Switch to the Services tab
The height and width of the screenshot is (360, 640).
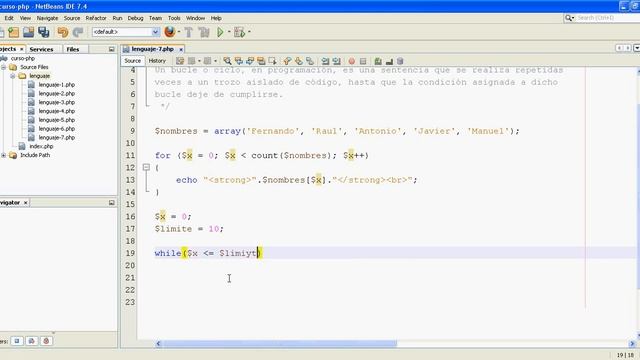click(41, 49)
